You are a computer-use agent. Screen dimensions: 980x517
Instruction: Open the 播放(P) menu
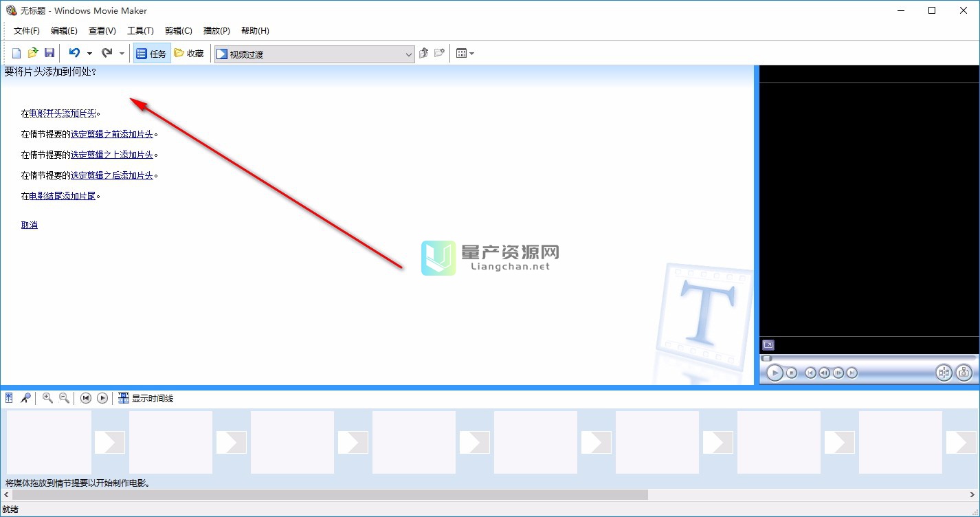[216, 31]
